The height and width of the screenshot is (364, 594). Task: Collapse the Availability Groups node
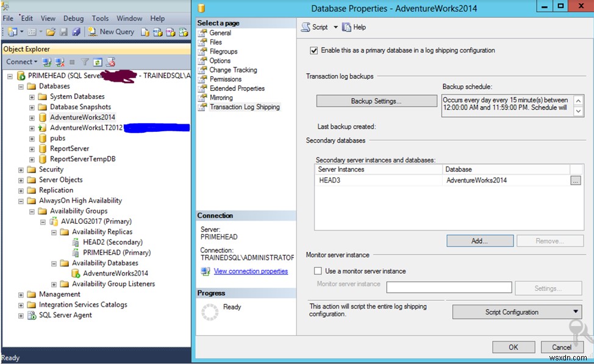pos(30,210)
